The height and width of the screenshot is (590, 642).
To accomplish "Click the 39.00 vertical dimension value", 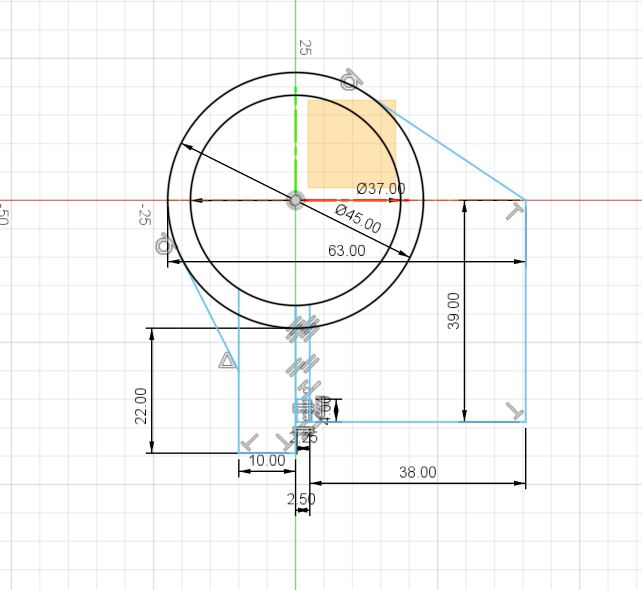I will click(454, 311).
